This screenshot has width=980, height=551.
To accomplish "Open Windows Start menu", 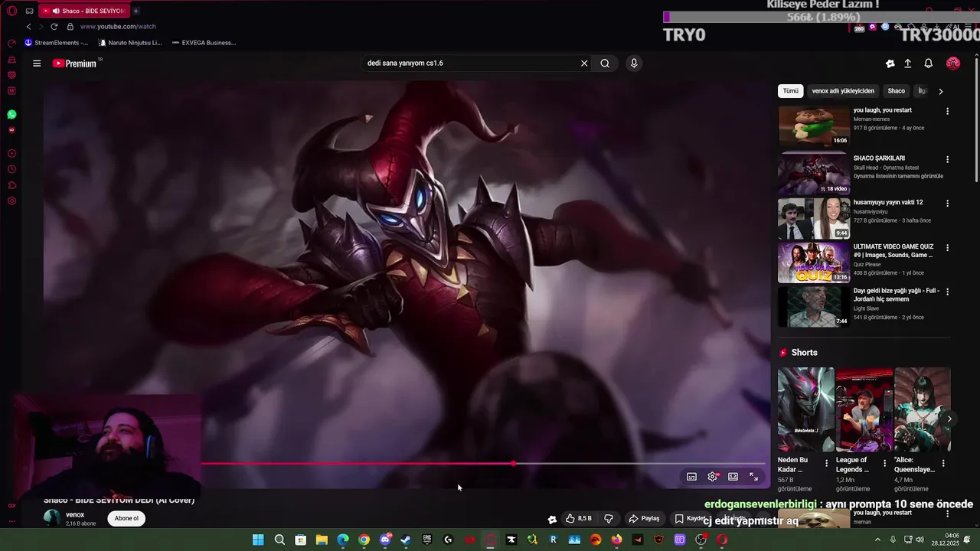I will [258, 540].
